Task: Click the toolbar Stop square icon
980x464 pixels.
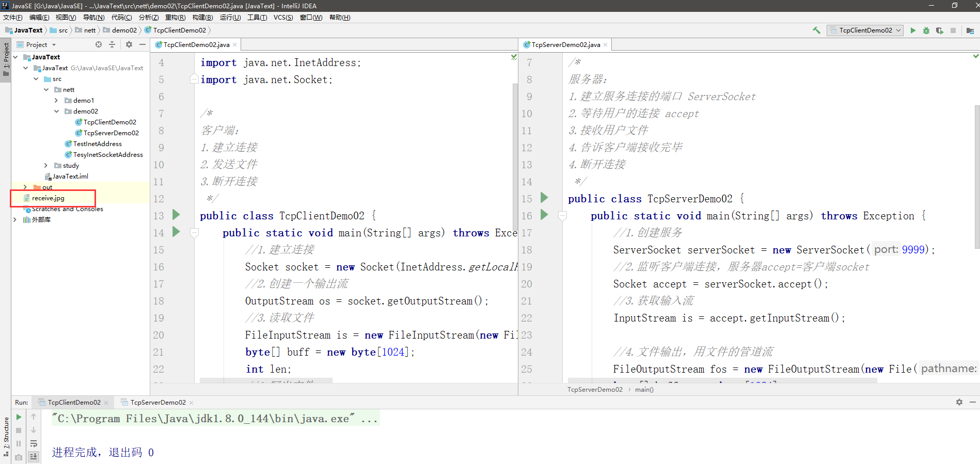Action: tap(953, 30)
